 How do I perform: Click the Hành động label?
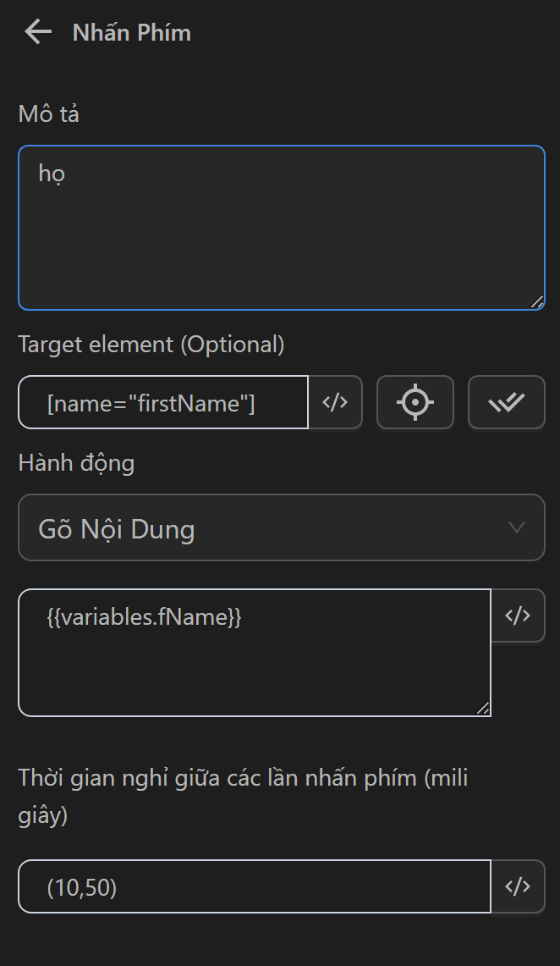(76, 463)
